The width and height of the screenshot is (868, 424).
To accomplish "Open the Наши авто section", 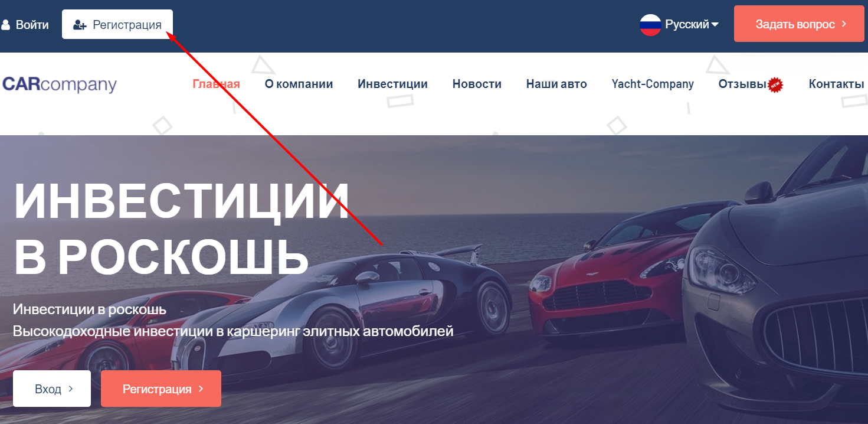I will (x=556, y=84).
